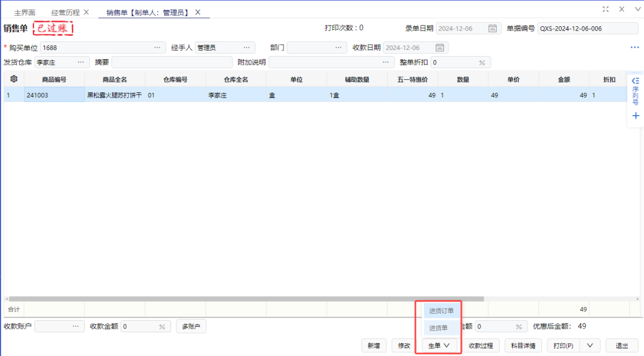Open the 购买单位 lookup ellipsis
The width and height of the screenshot is (644, 356).
158,47
